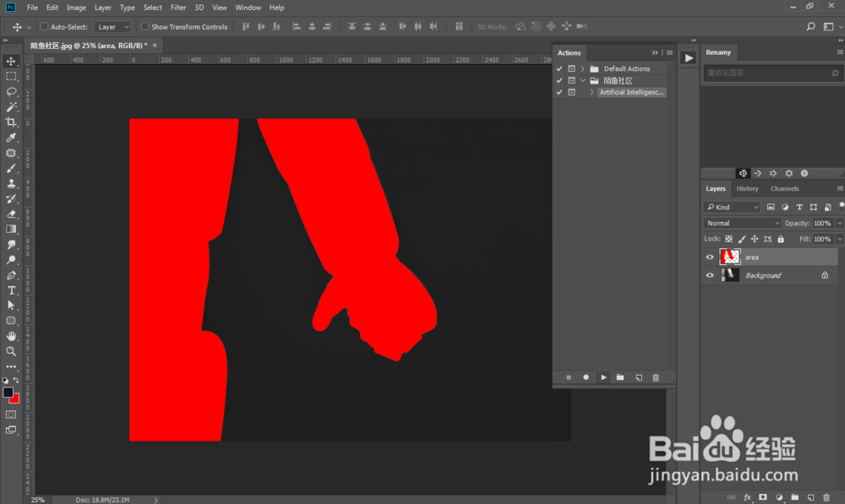This screenshot has width=845, height=504.
Task: Open Auto-Select Layer dropdown
Action: point(112,27)
